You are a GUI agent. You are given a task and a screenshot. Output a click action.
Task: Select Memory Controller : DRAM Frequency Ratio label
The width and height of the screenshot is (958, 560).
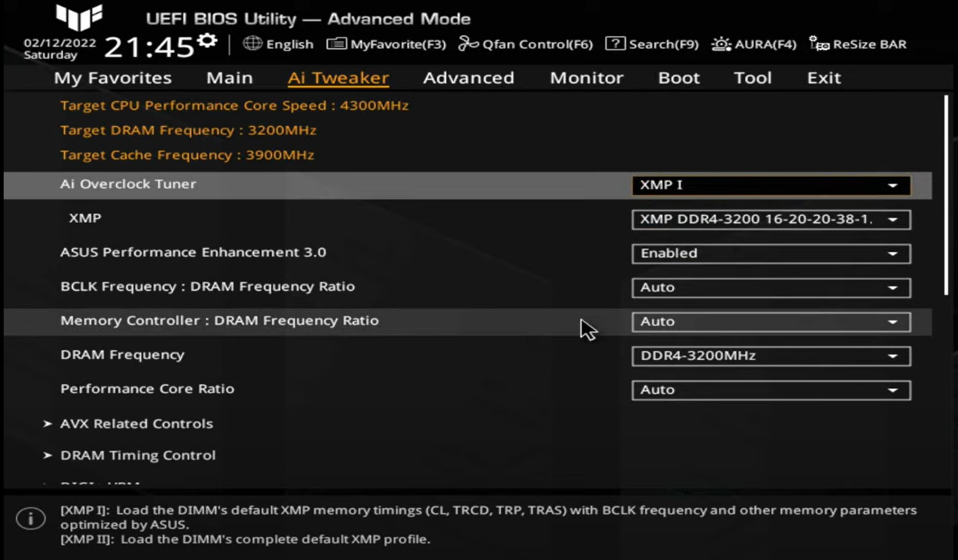click(219, 320)
